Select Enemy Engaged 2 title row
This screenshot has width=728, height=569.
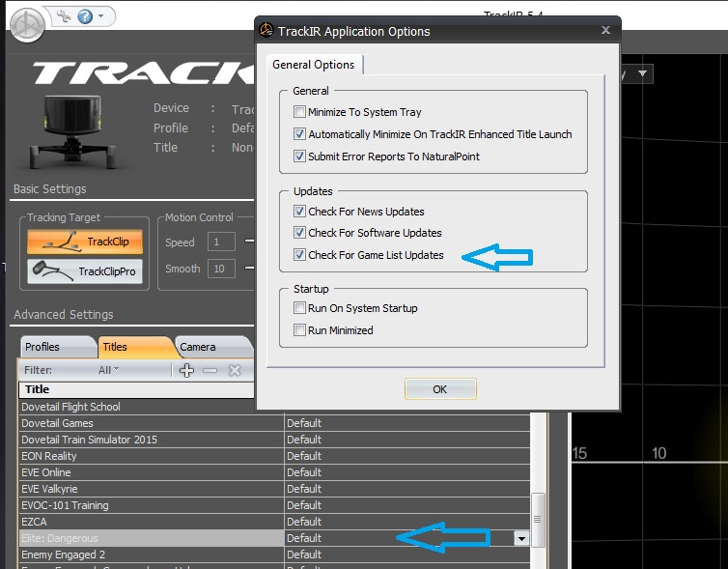pos(152,555)
